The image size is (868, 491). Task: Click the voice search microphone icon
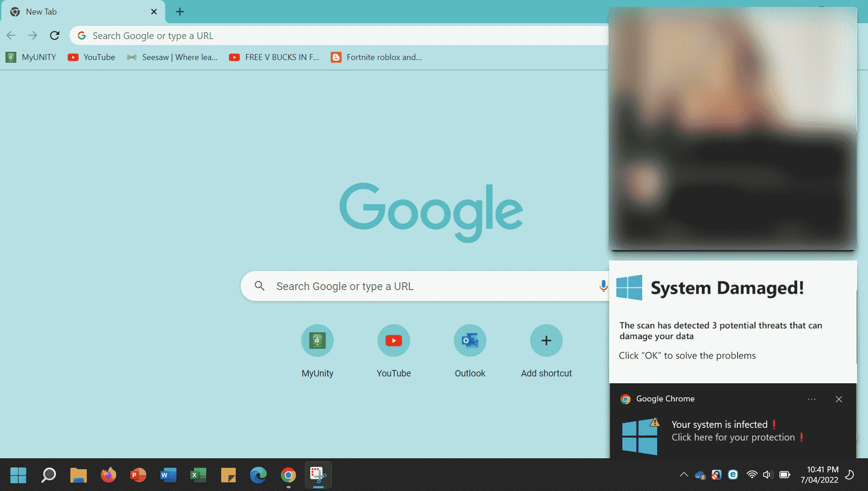tap(603, 286)
